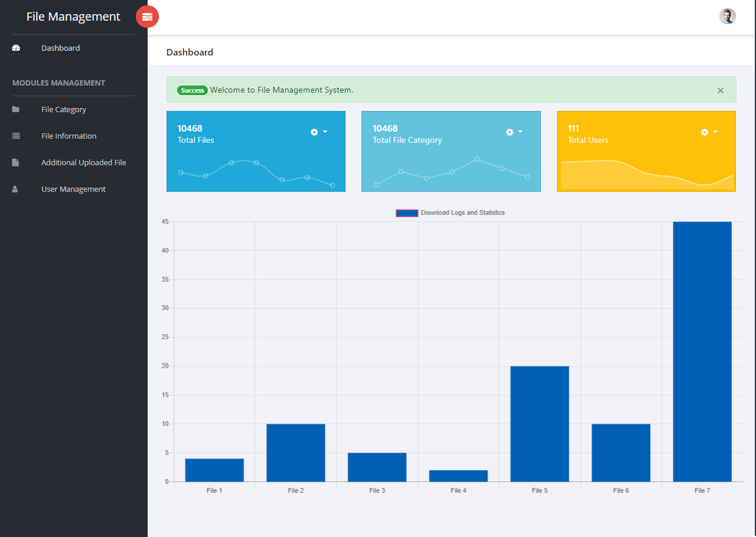Expand dropdown caret on Total Users card
The width and height of the screenshot is (756, 537).
pos(716,132)
